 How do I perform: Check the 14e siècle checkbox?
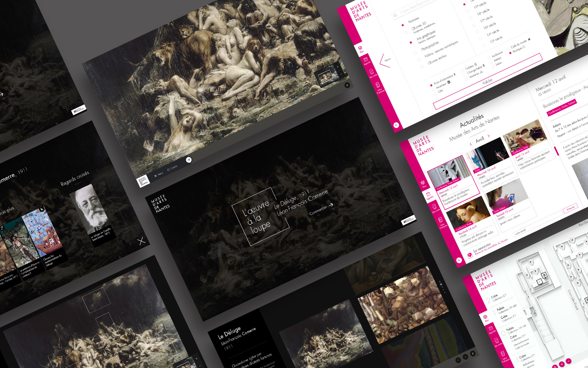tap(481, 39)
